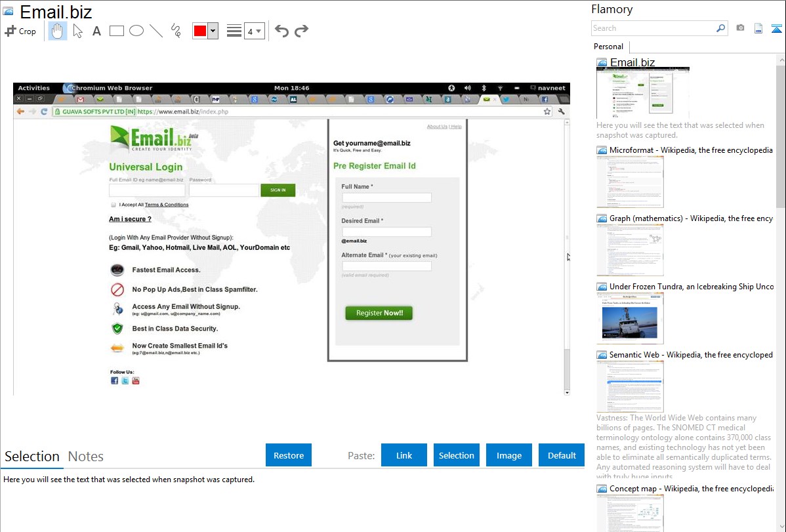
Task: Click the Restore button
Action: click(x=289, y=455)
